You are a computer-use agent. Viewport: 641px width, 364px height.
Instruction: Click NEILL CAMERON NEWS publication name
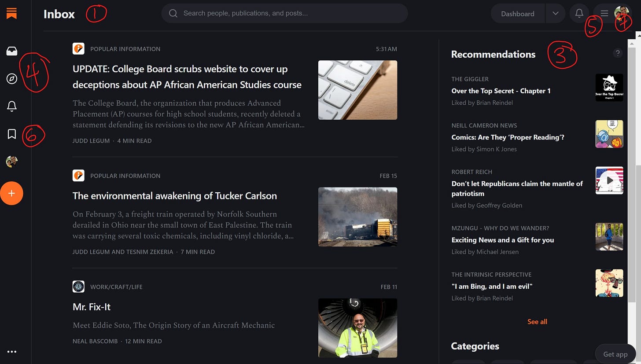pos(484,125)
